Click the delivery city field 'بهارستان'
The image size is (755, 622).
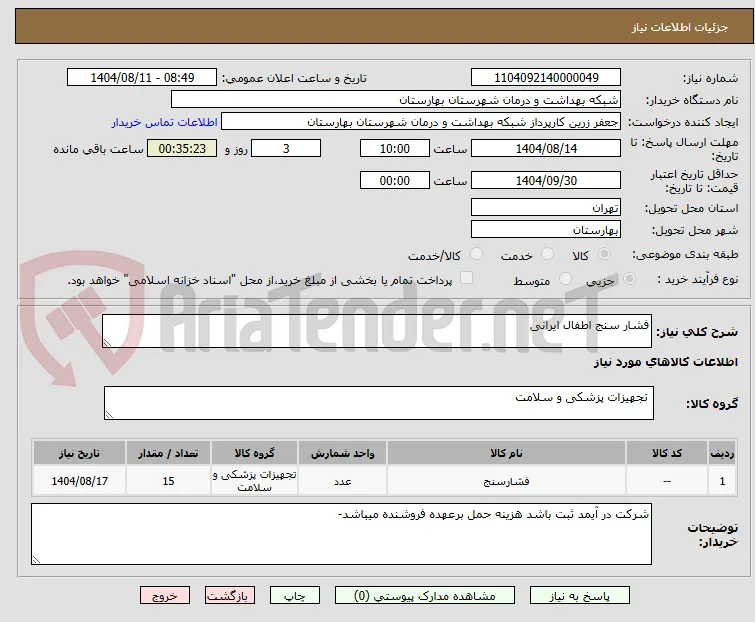coord(546,230)
